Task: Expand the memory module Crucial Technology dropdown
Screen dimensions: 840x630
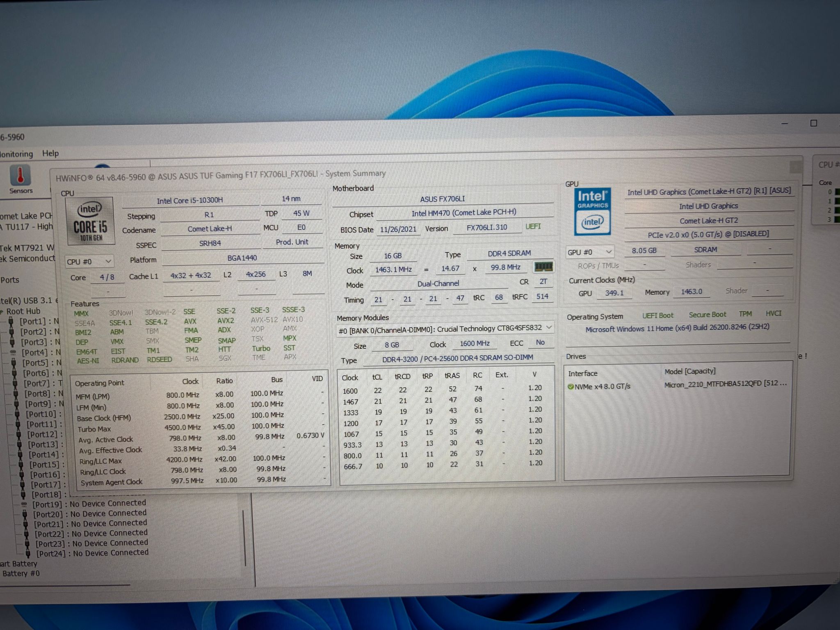Action: pyautogui.click(x=445, y=329)
